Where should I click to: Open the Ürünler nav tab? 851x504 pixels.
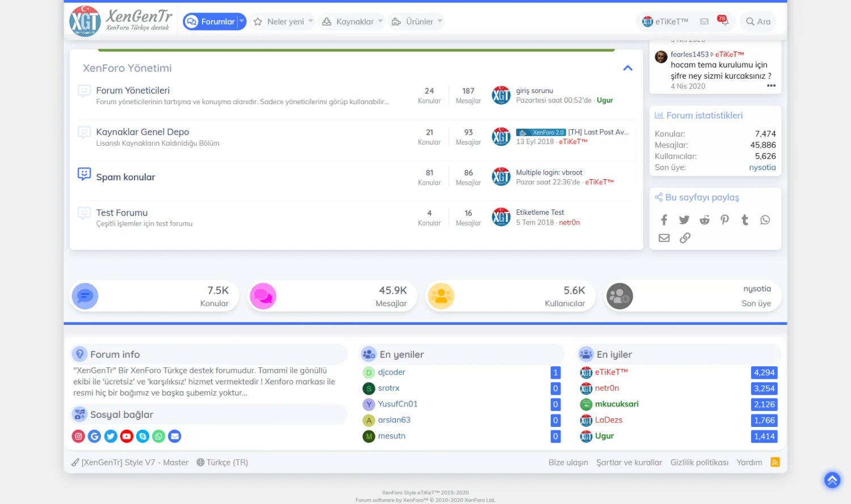(x=412, y=22)
